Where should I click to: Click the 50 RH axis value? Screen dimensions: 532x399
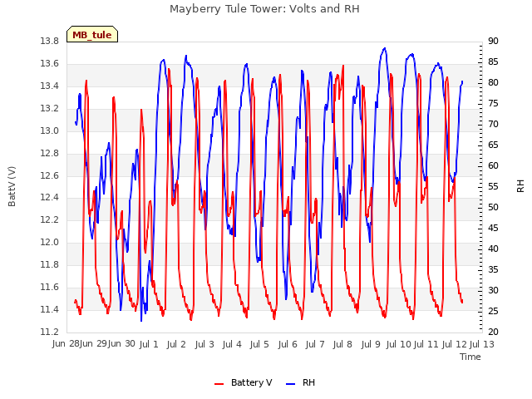493,207
